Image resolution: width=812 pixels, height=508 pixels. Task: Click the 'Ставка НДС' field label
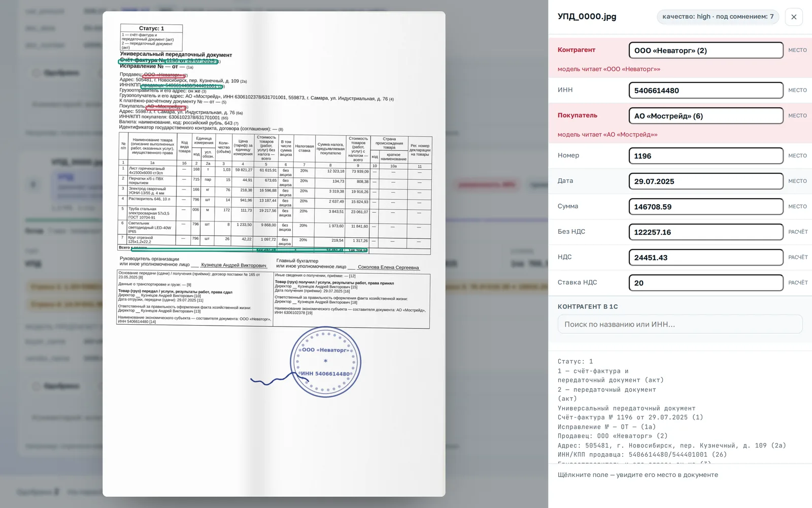point(578,282)
